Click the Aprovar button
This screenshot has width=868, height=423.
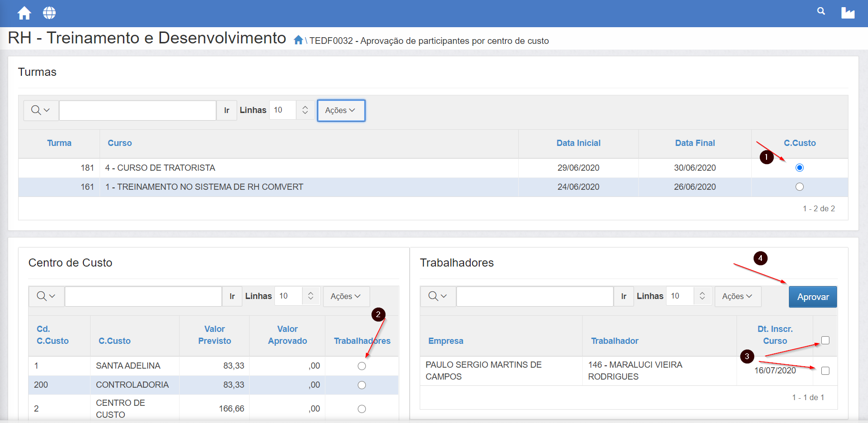click(813, 297)
